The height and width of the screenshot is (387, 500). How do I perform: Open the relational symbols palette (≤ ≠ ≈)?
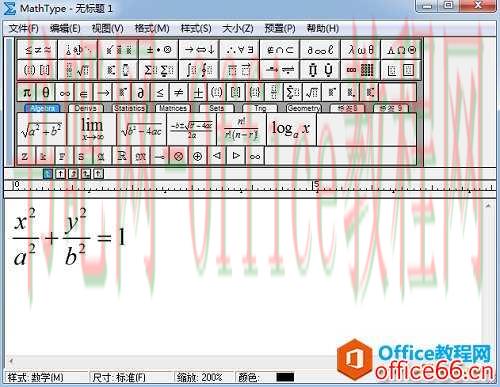point(37,50)
